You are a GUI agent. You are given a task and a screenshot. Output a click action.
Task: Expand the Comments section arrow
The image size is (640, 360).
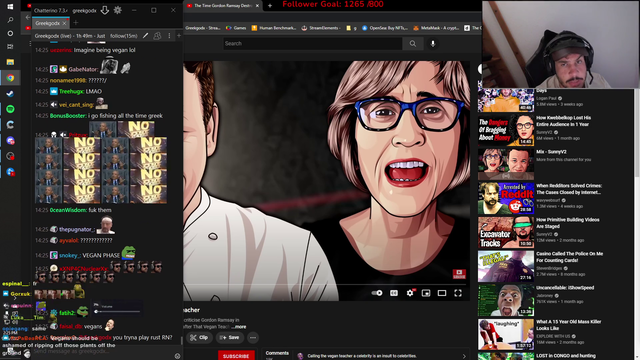pos(464,356)
